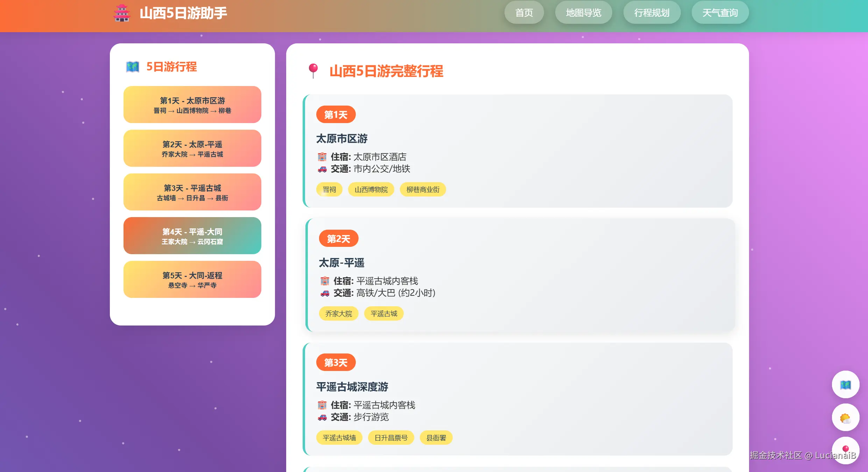868x472 pixels.
Task: Click the pagoda logo icon in header
Action: (122, 13)
